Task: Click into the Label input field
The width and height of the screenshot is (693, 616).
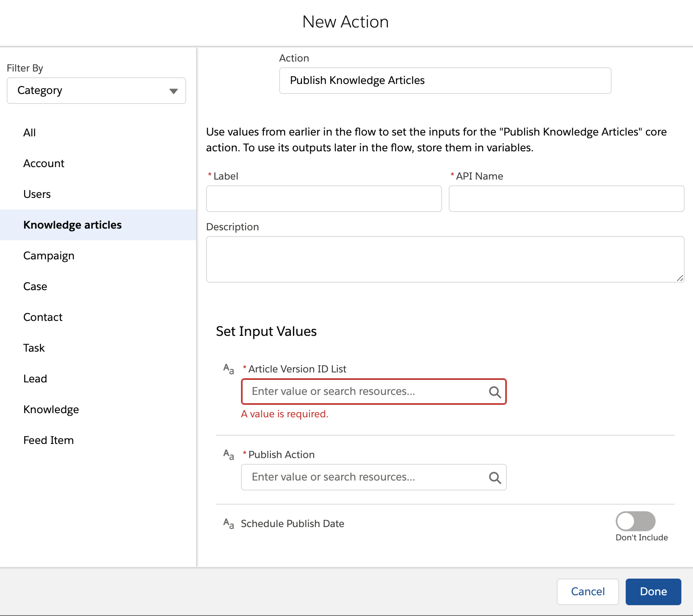Action: (x=324, y=199)
